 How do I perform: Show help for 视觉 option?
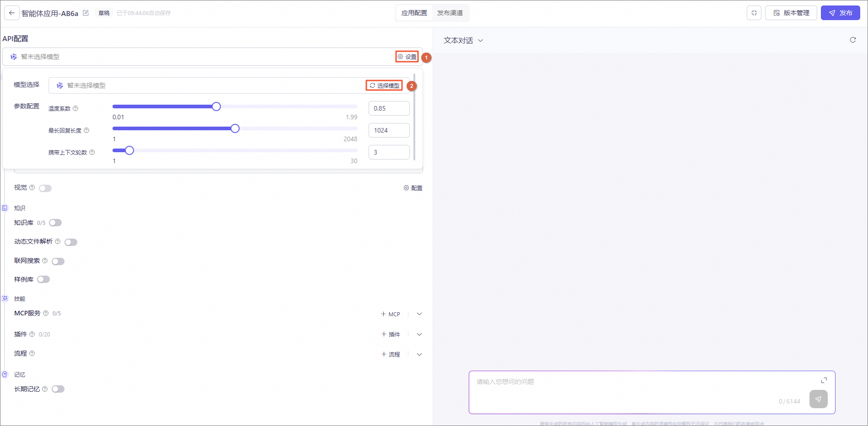pyautogui.click(x=32, y=187)
